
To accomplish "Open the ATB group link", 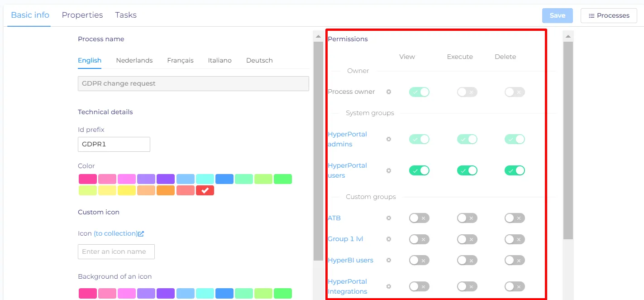I will [x=334, y=218].
